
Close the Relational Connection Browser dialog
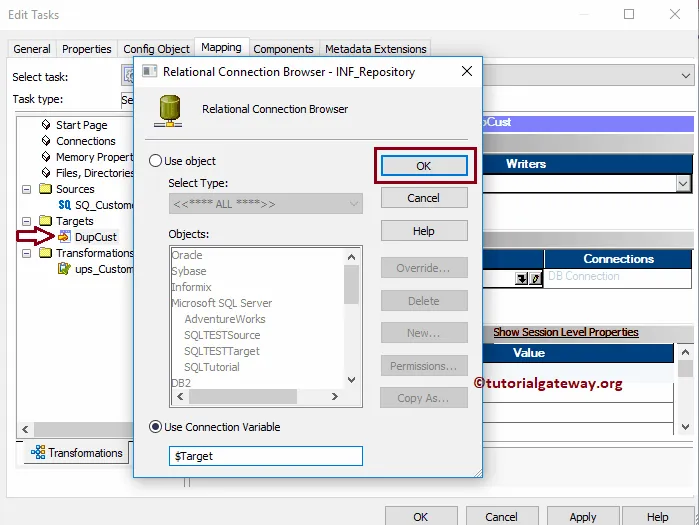pyautogui.click(x=467, y=71)
